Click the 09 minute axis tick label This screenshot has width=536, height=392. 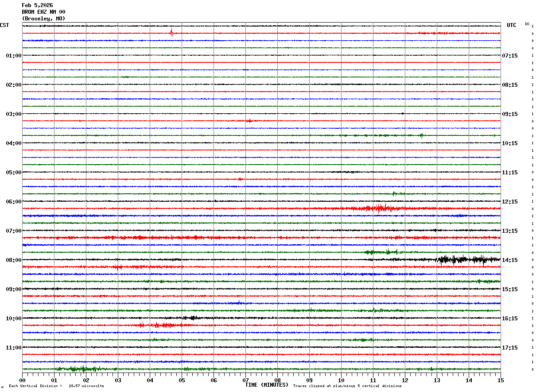(309, 380)
